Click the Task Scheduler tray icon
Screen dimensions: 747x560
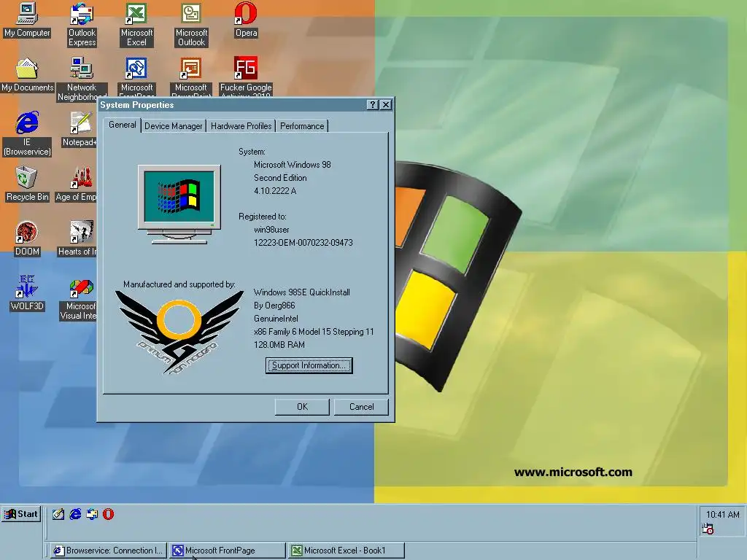708,529
